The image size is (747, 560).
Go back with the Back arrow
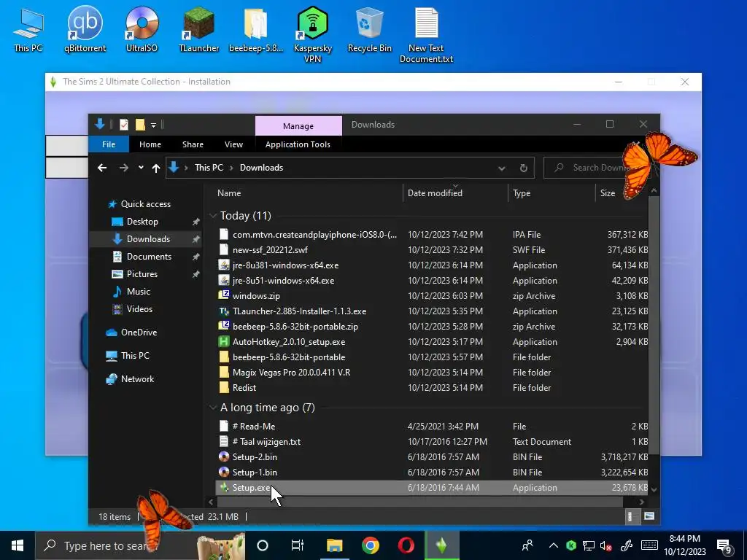(102, 168)
